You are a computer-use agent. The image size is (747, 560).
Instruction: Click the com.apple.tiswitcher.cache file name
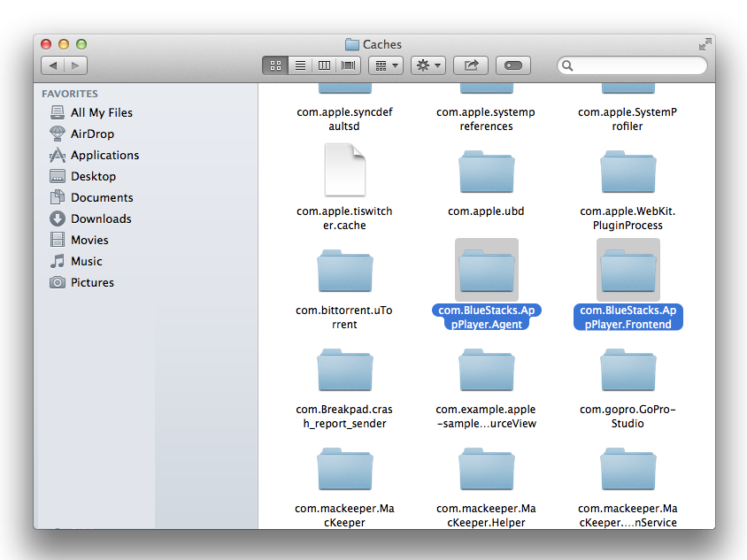344,219
